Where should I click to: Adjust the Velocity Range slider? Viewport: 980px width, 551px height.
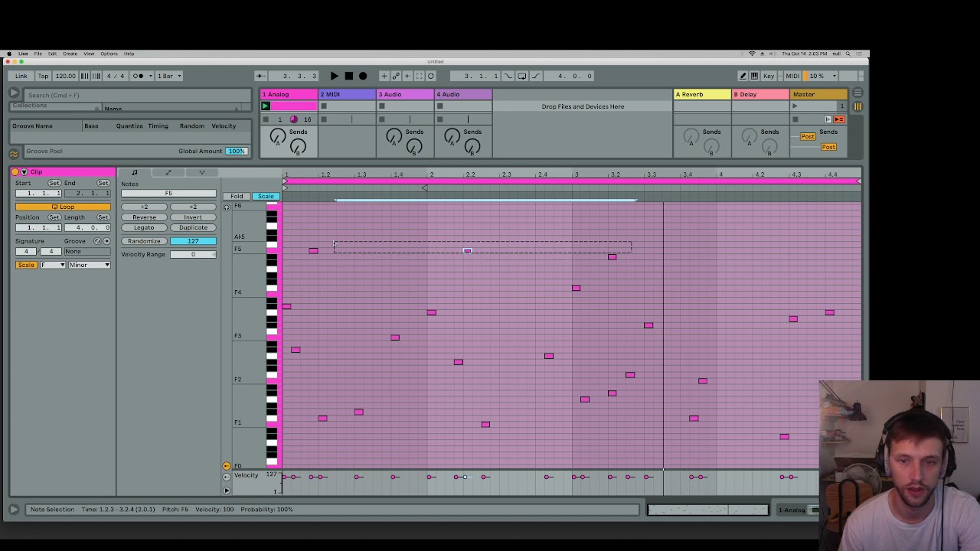tap(193, 254)
